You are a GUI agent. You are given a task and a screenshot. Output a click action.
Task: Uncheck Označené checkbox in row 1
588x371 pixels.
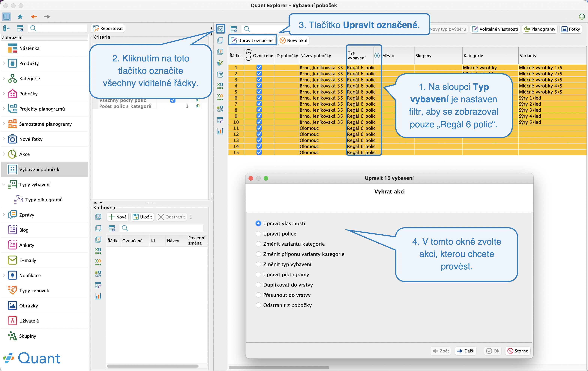coord(259,68)
